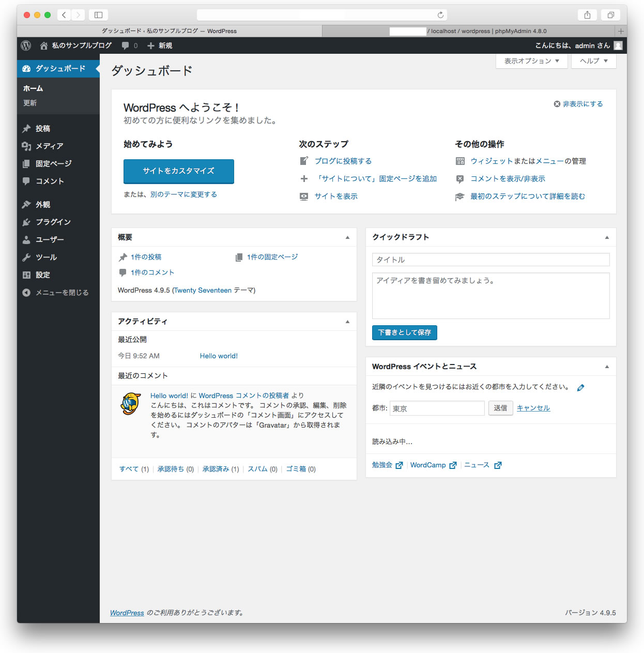
Task: Click the コメント bubble icon in sidebar
Action: pyautogui.click(x=26, y=181)
